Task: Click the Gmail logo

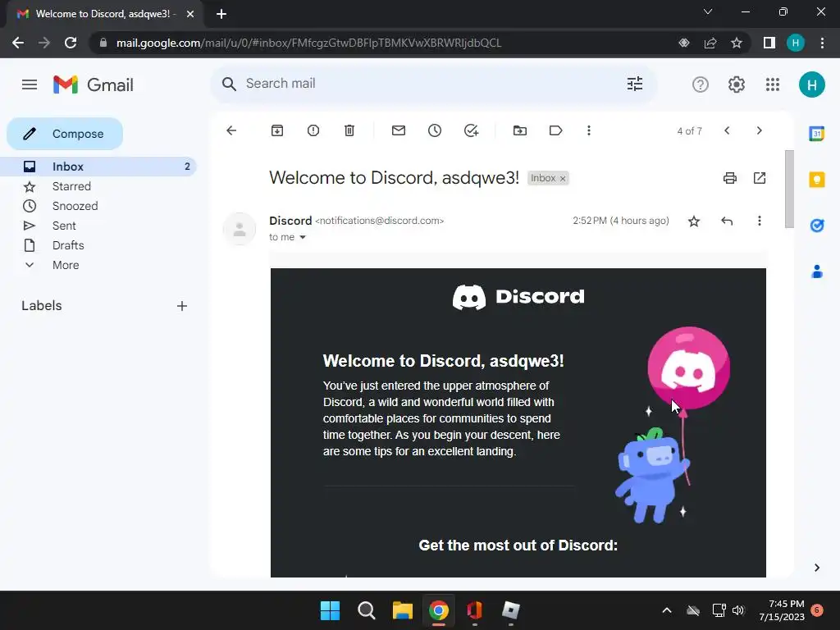Action: [x=94, y=84]
